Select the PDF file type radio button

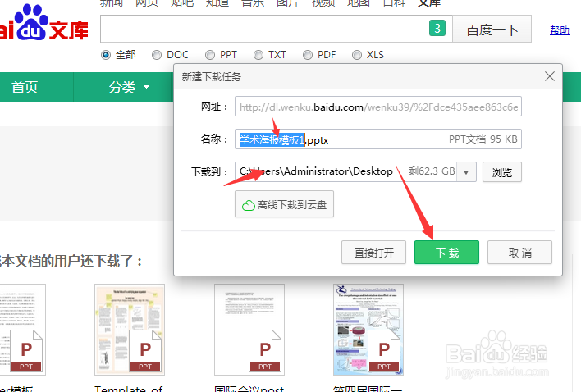(x=308, y=55)
